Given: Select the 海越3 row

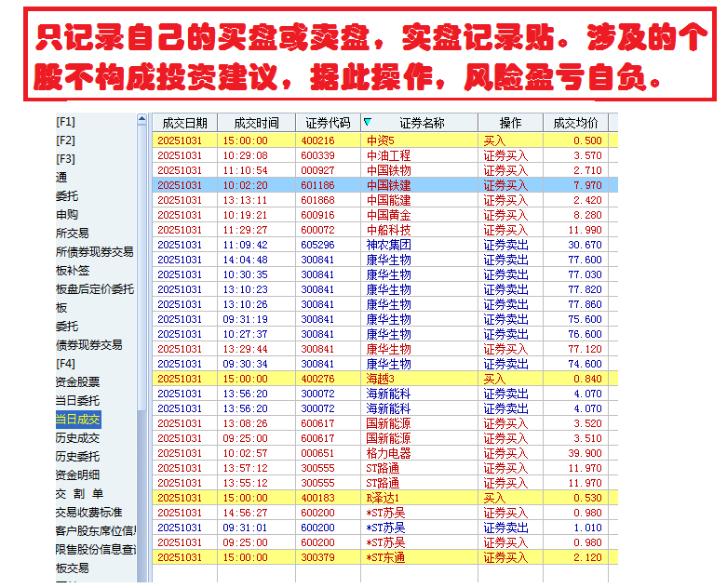Looking at the screenshot, I should tap(384, 379).
